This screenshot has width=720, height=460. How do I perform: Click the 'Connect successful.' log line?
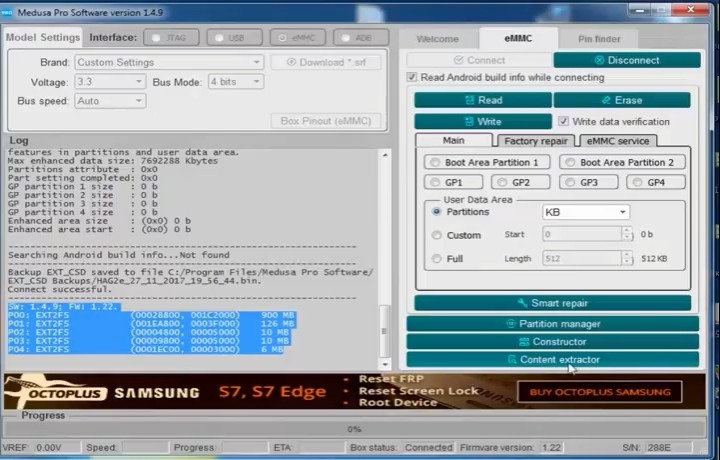[60, 289]
